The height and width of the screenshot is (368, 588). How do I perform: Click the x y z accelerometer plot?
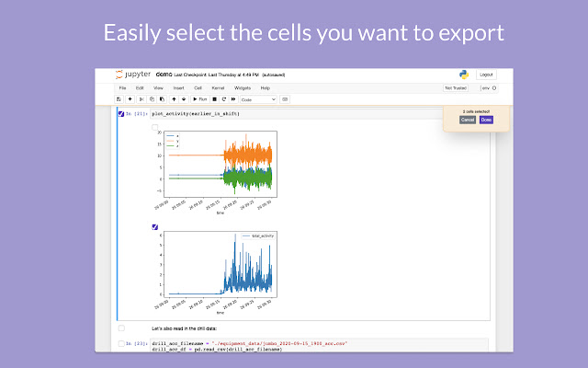217,172
